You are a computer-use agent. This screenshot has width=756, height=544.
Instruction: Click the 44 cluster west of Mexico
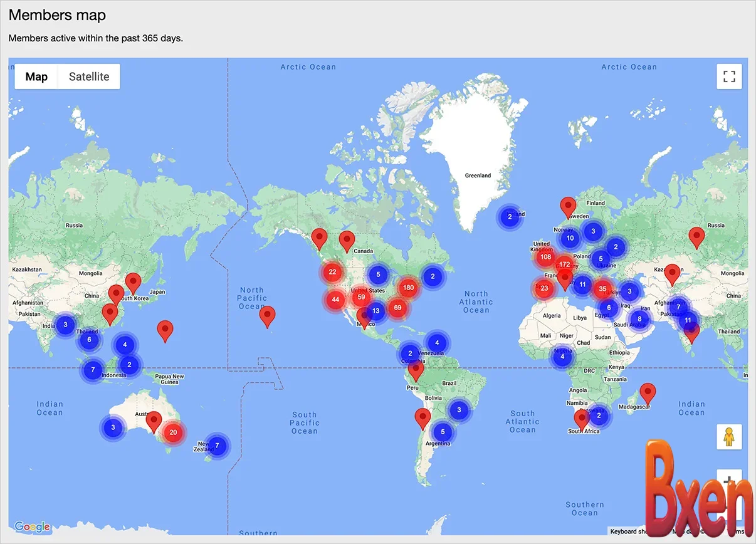coord(335,300)
